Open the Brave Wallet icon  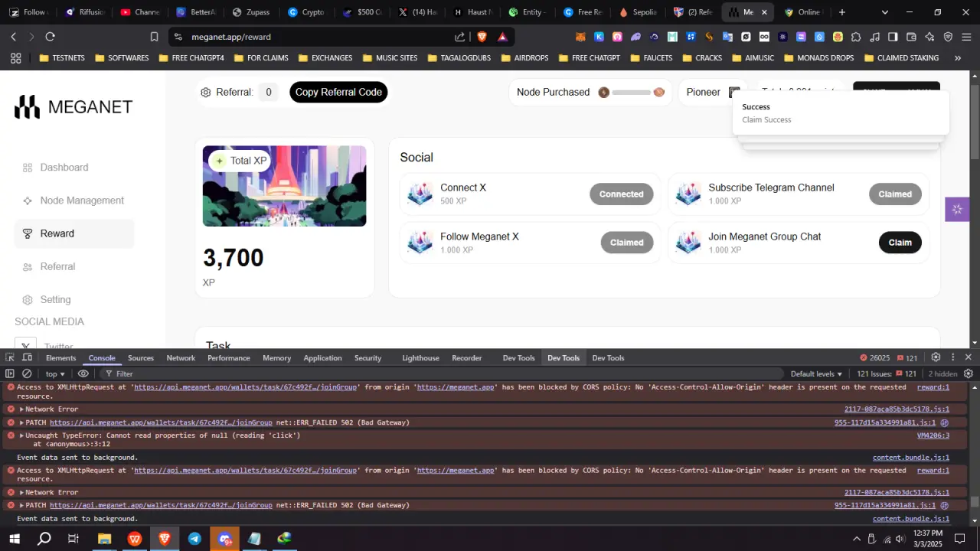pos(911,37)
